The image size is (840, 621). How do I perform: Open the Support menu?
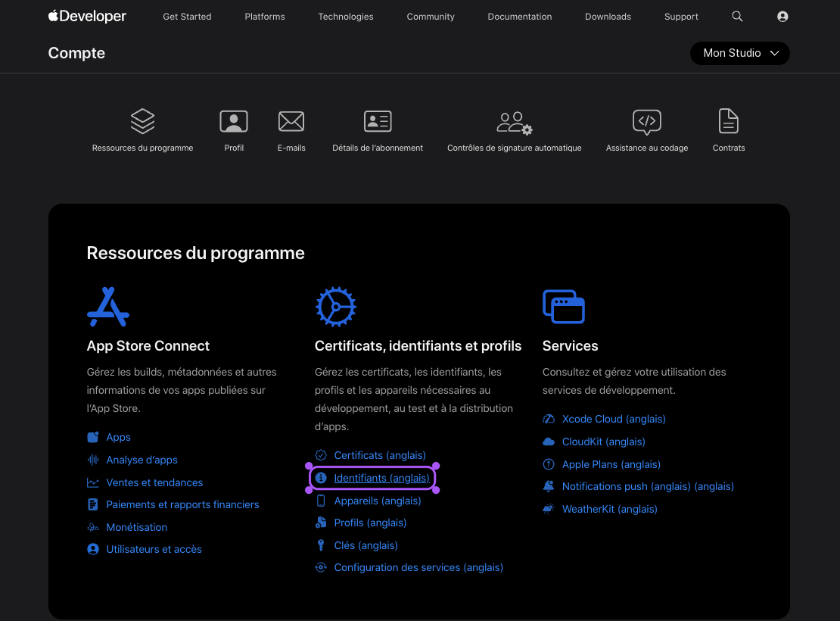tap(681, 17)
